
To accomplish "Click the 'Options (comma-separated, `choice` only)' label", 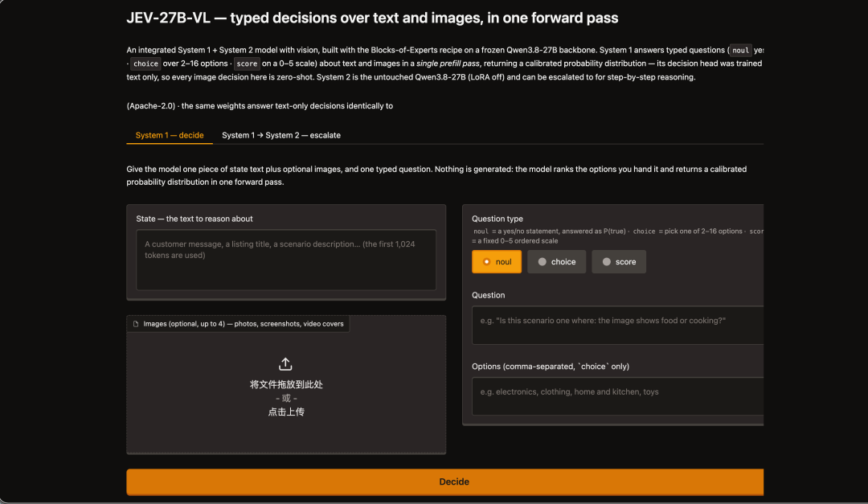I will pyautogui.click(x=551, y=366).
